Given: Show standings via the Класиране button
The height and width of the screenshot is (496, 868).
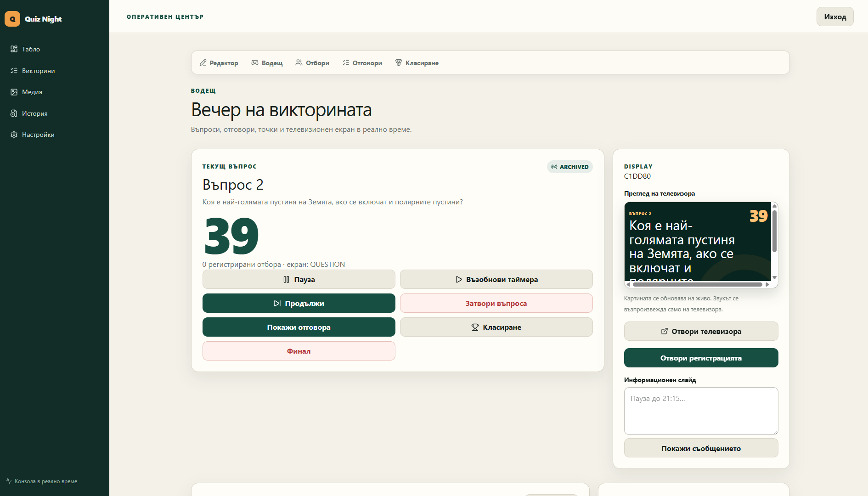Looking at the screenshot, I should click(x=496, y=327).
